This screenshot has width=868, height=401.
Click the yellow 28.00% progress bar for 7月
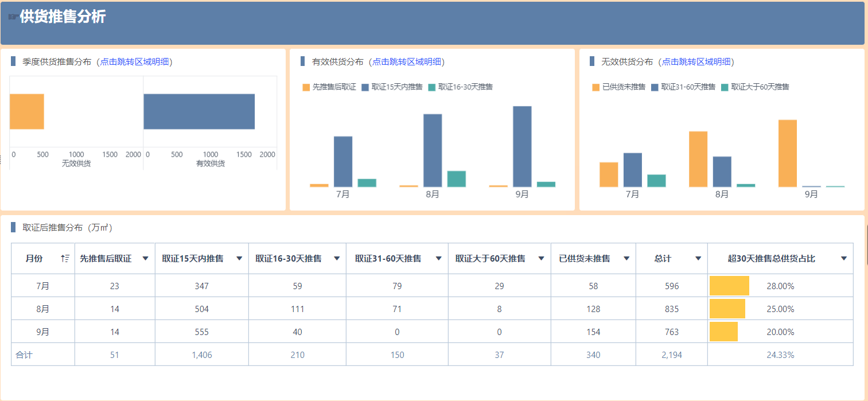729,286
